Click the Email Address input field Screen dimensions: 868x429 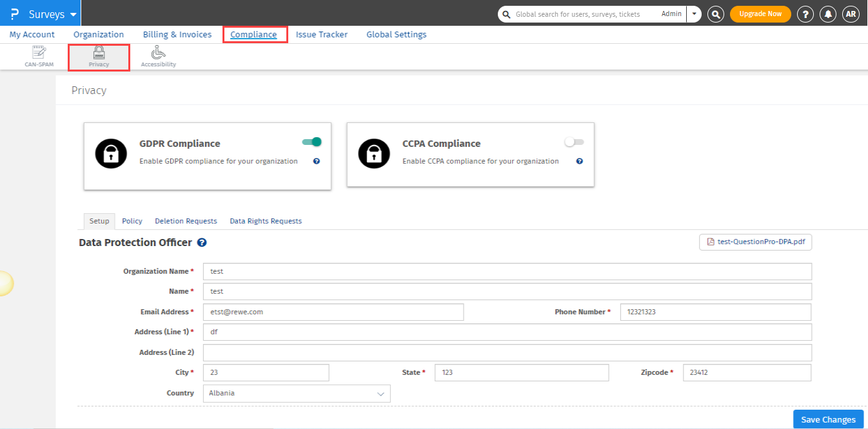pos(333,312)
